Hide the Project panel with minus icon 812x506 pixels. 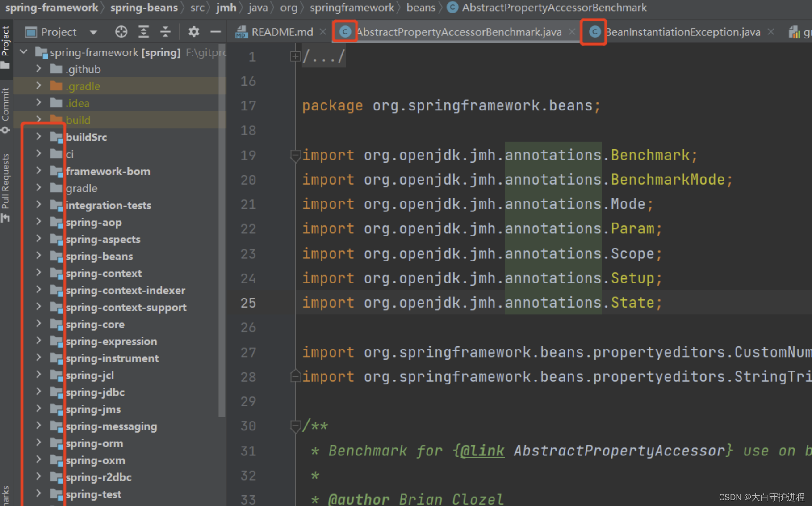pos(216,32)
